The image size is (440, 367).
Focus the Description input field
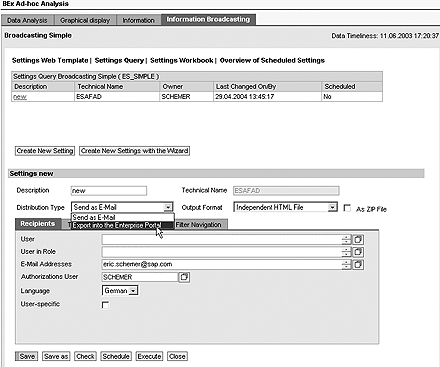pyautogui.click(x=109, y=191)
